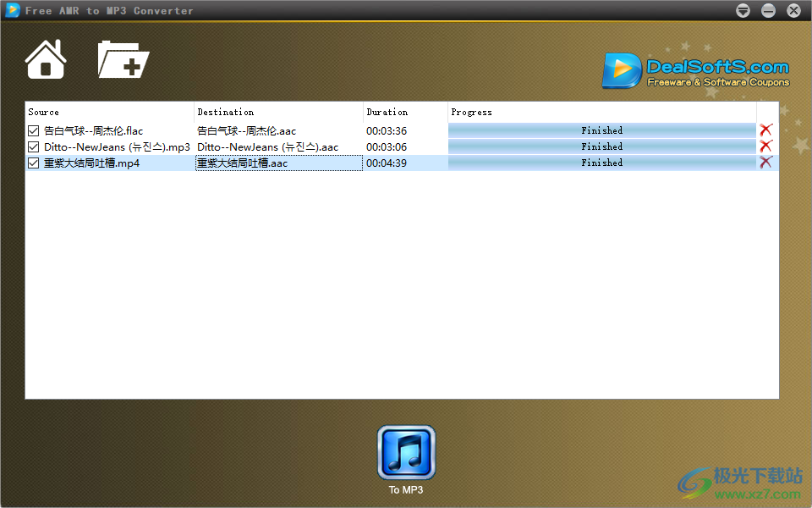Sort by Progress column header
Viewport: 812px width, 508px height.
pos(601,112)
